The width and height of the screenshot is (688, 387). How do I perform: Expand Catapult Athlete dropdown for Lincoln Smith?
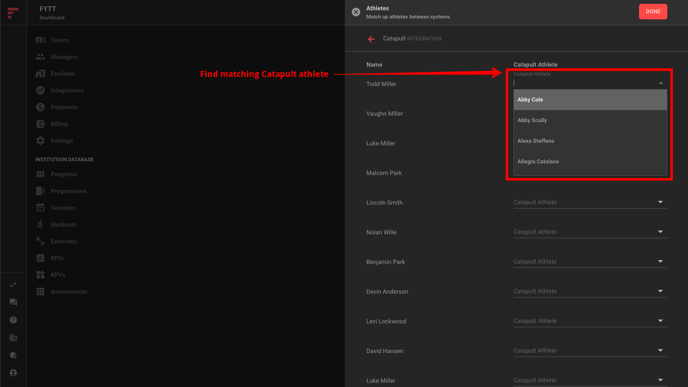(590, 202)
